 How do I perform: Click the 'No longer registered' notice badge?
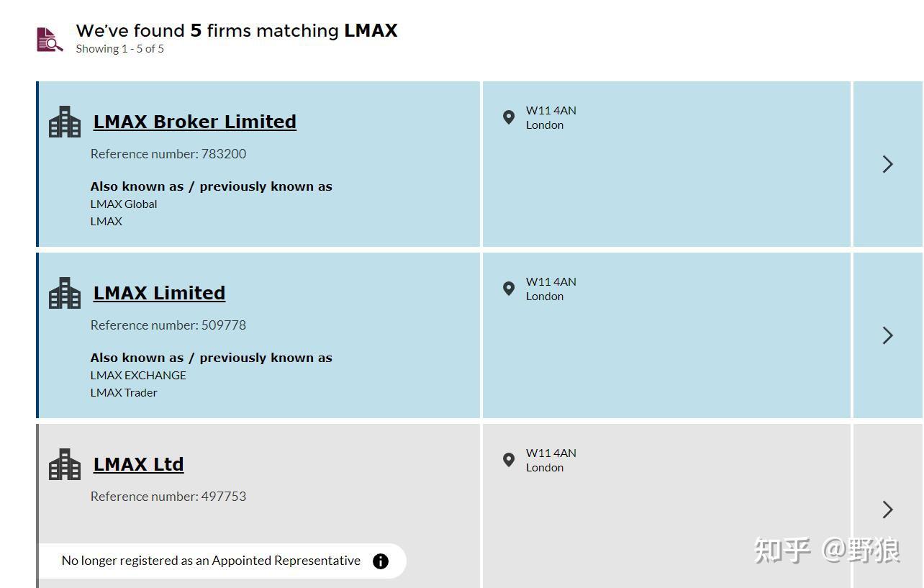pos(211,561)
